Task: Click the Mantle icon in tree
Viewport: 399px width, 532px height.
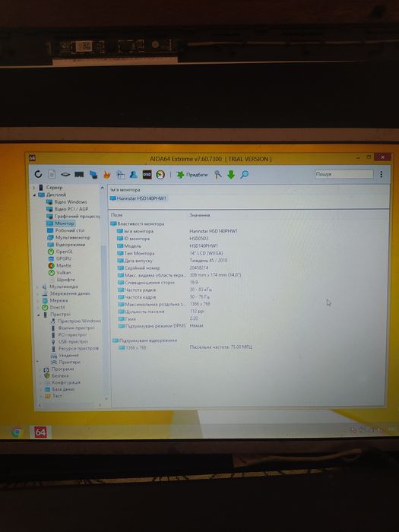Action: click(x=51, y=266)
